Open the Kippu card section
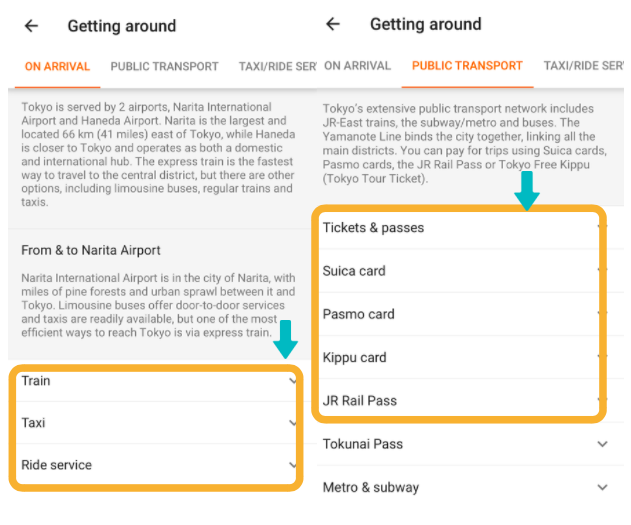This screenshot has width=631, height=525. (x=459, y=357)
